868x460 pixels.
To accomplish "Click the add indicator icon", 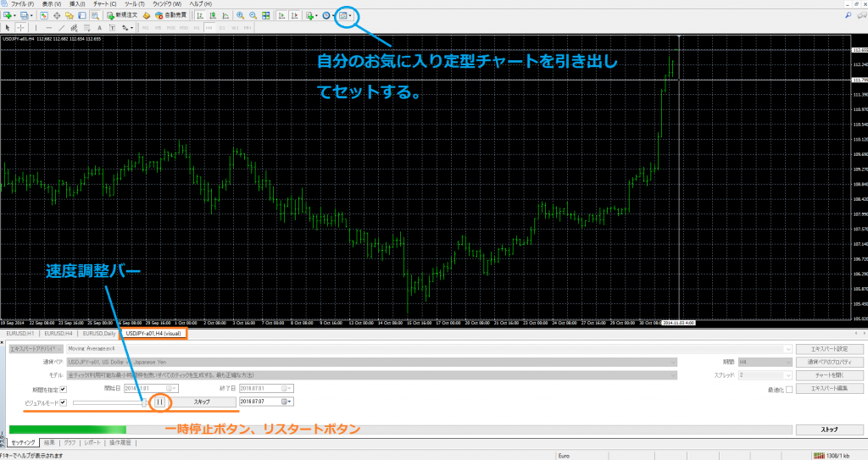I will pyautogui.click(x=311, y=15).
